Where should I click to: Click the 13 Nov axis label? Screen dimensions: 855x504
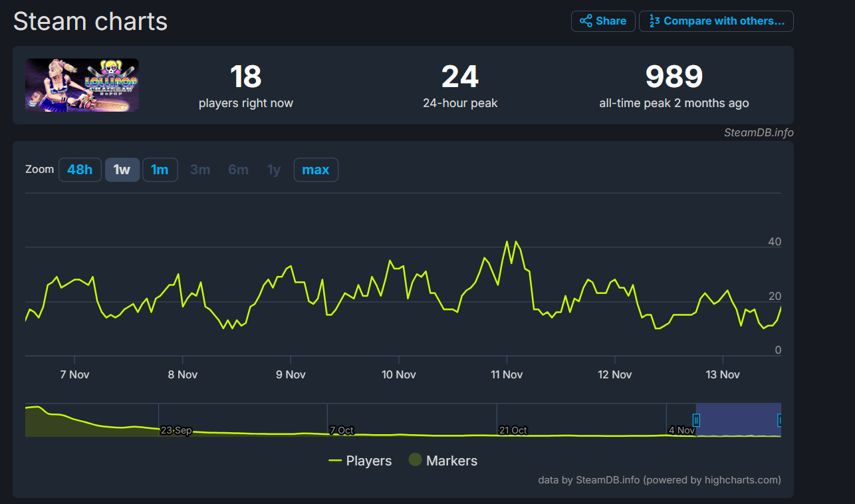[x=723, y=374]
